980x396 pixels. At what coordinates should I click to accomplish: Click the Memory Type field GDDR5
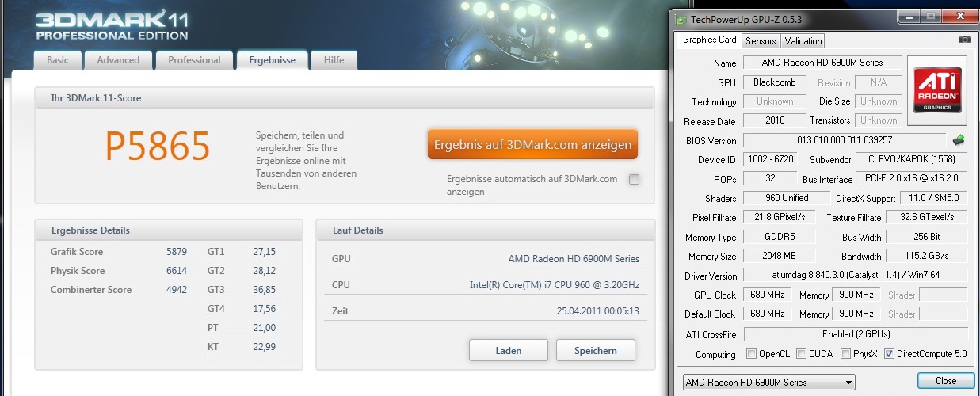click(779, 237)
